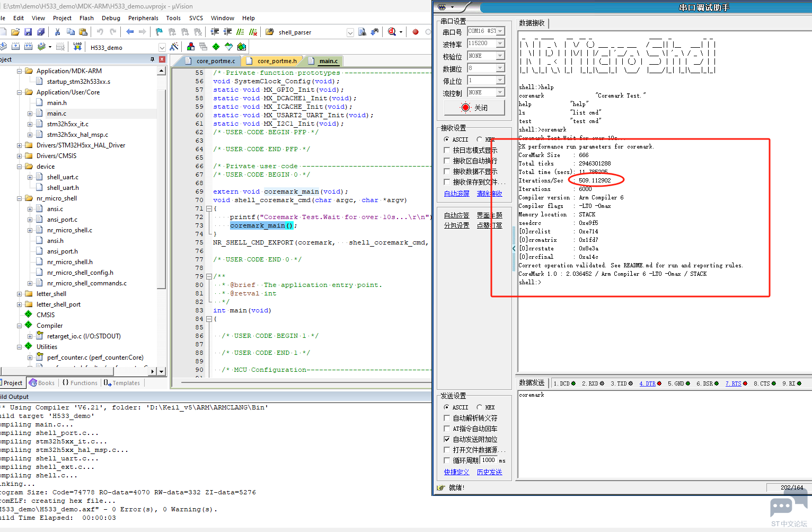Click the 历史发送 link

(489, 472)
